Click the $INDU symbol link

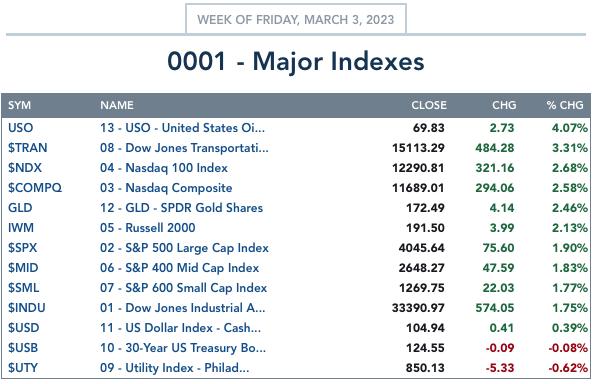(x=27, y=308)
